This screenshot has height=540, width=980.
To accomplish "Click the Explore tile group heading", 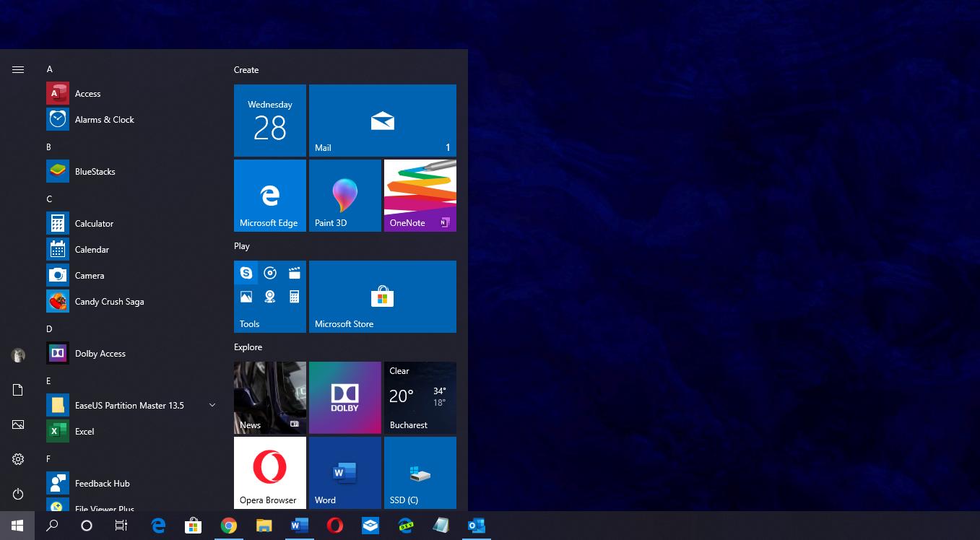I will (x=248, y=347).
